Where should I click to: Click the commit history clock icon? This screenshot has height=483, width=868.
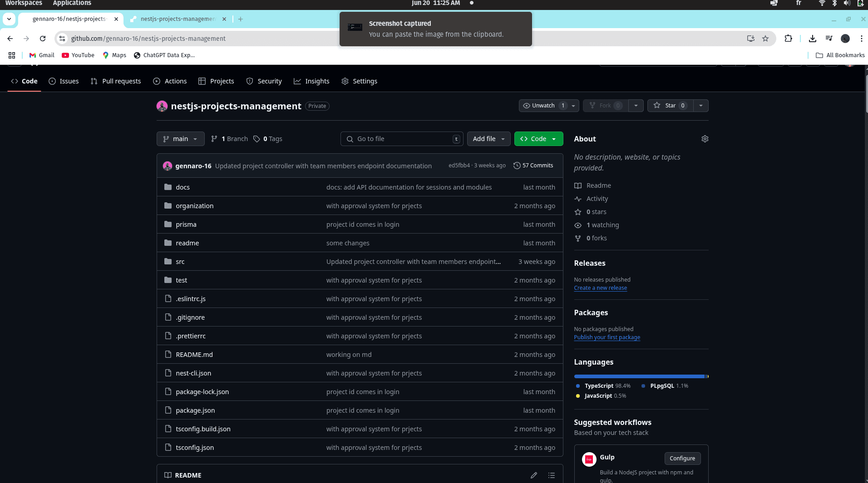pos(517,166)
